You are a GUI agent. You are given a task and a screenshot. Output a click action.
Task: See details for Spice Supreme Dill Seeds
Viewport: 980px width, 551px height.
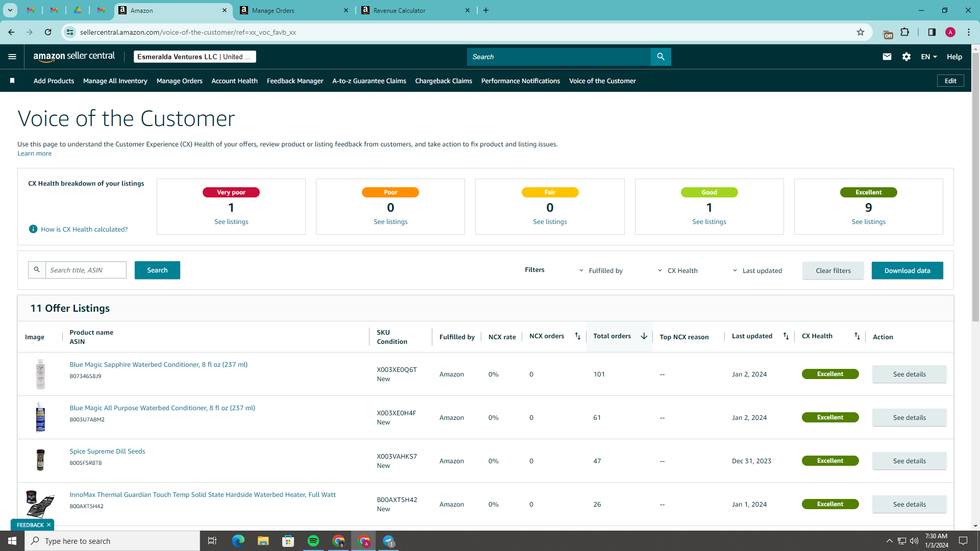click(x=909, y=461)
